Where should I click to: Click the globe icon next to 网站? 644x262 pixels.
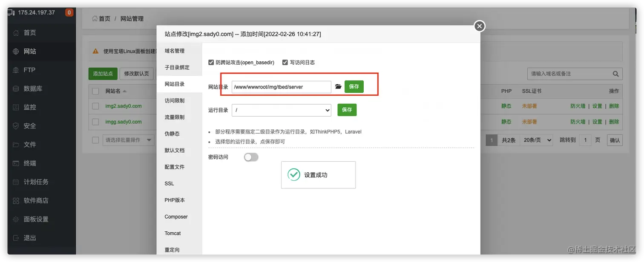[16, 51]
